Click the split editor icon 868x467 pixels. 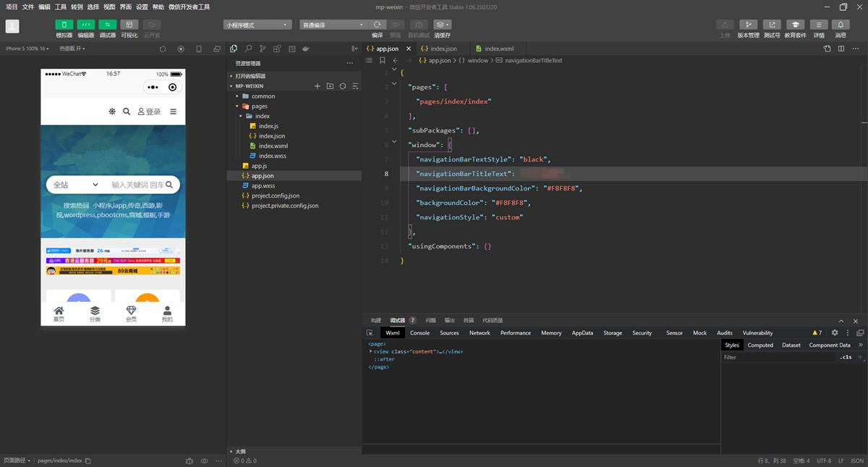(x=841, y=49)
